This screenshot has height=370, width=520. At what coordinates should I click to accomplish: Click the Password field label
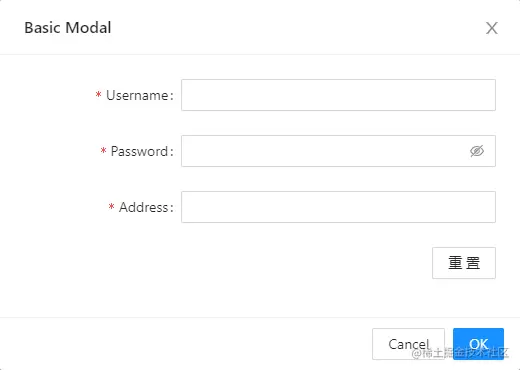pyautogui.click(x=142, y=151)
